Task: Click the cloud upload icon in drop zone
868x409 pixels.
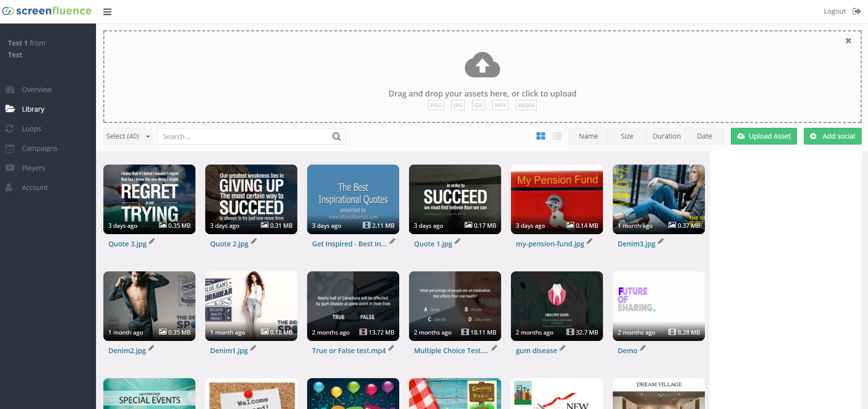Action: coord(482,65)
